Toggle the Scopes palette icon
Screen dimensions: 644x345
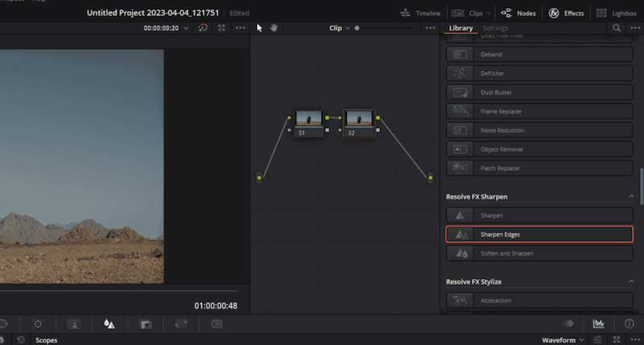pos(598,323)
